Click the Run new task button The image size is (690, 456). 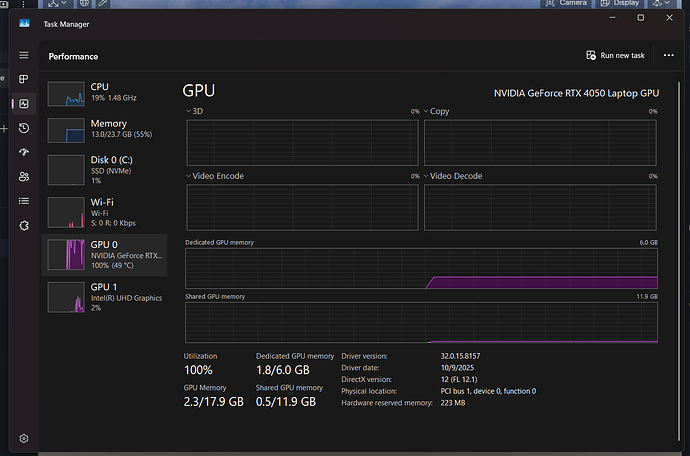coord(615,56)
